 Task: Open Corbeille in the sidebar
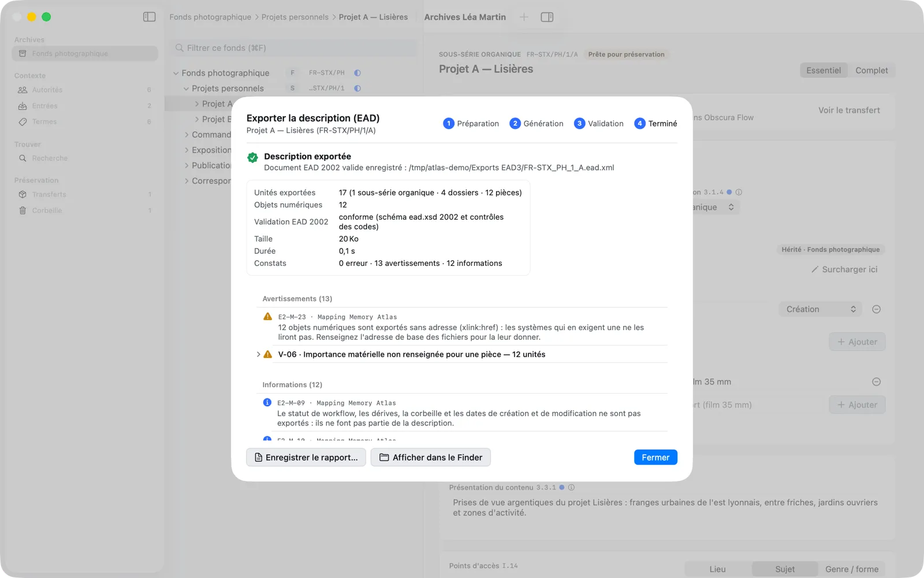[x=85, y=210]
